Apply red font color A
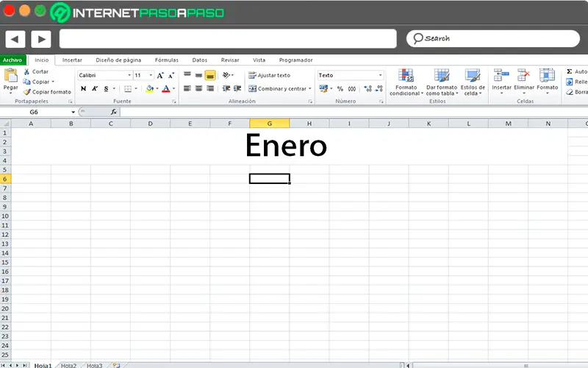Image resolution: width=588 pixels, height=368 pixels. pyautogui.click(x=166, y=88)
